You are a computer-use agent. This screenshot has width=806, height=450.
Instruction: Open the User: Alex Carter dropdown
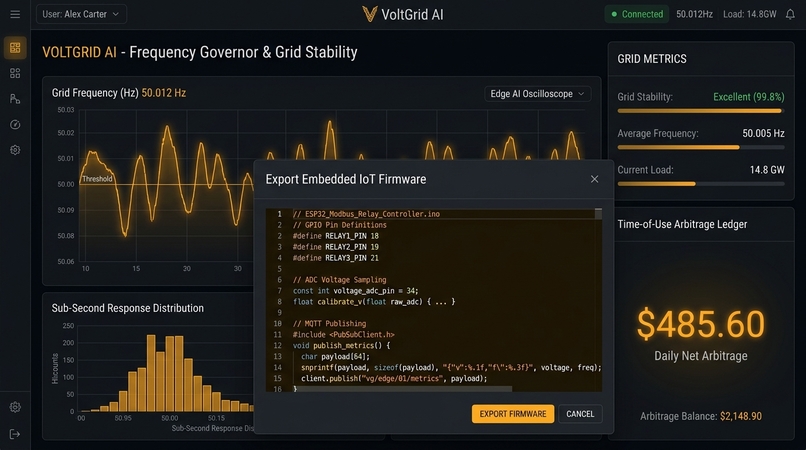tap(81, 14)
